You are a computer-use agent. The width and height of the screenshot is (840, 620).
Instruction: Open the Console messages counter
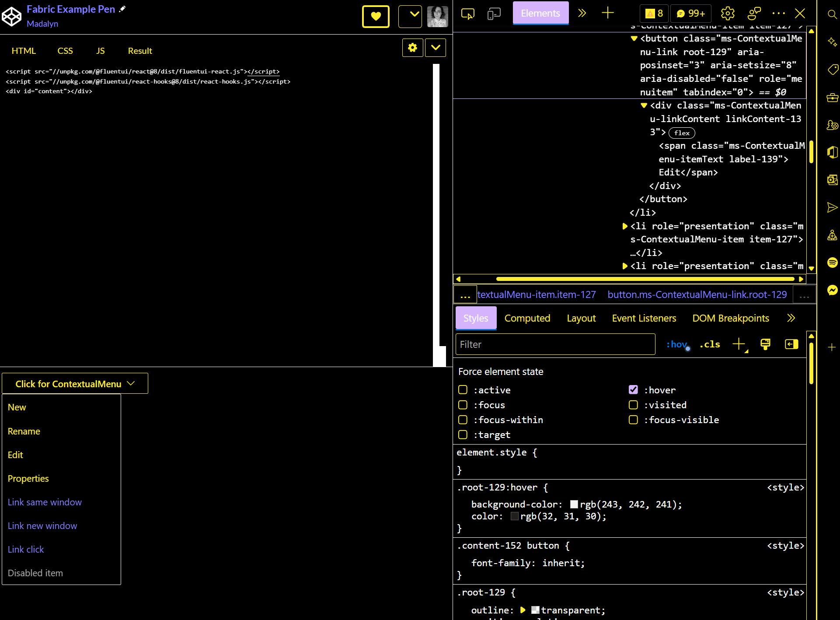[x=690, y=14]
